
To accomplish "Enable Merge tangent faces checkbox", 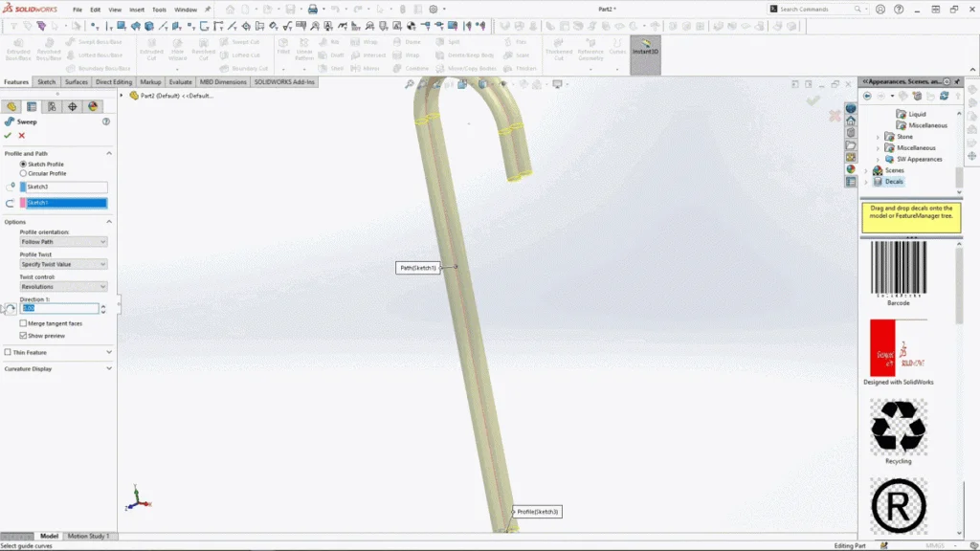I will coord(23,323).
